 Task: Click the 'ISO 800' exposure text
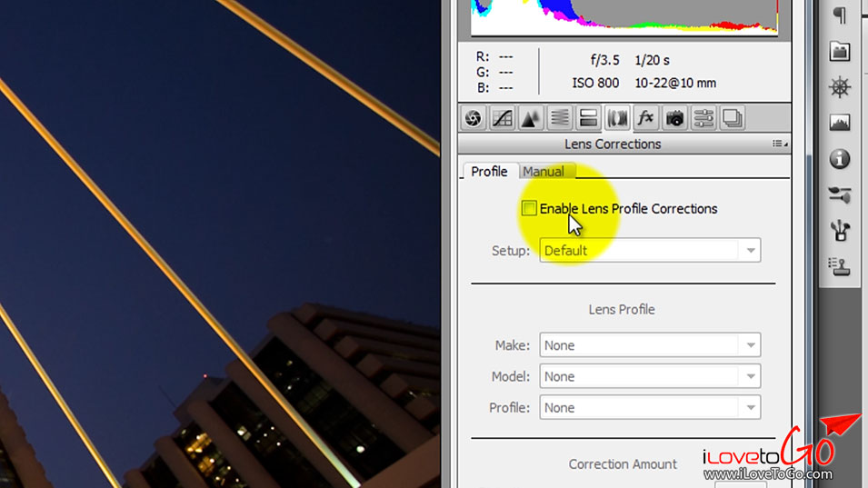click(595, 83)
